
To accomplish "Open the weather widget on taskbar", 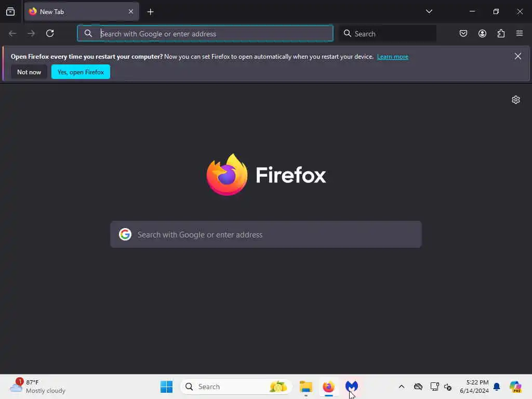I will point(38,387).
